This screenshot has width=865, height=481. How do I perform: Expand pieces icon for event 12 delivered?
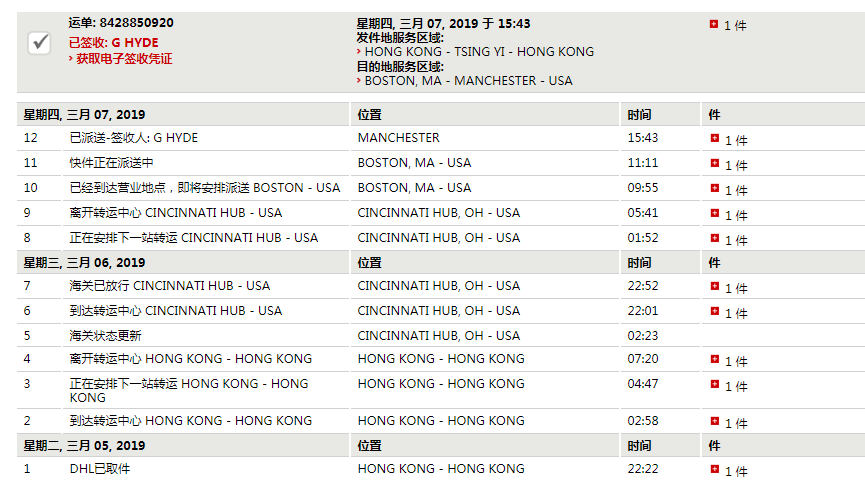coord(714,138)
